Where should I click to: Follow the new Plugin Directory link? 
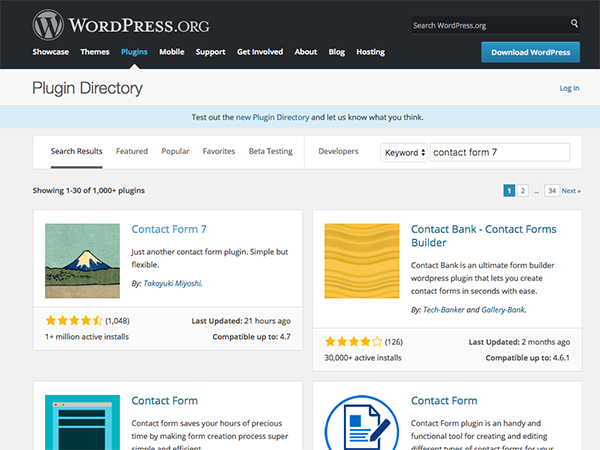(x=272, y=117)
